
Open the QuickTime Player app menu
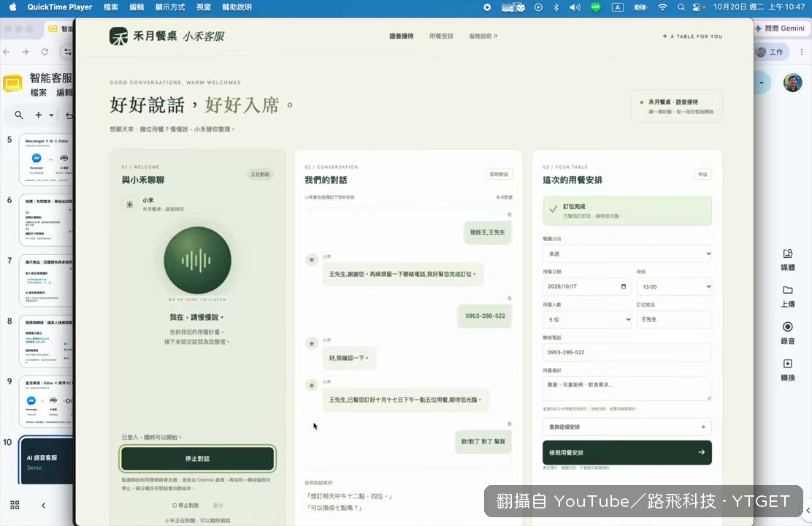tap(60, 7)
